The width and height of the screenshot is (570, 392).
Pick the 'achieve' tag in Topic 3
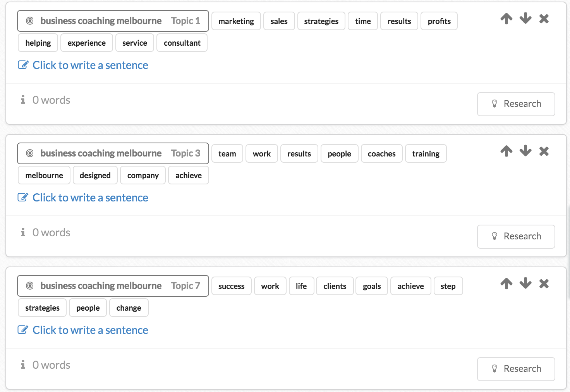pos(189,175)
